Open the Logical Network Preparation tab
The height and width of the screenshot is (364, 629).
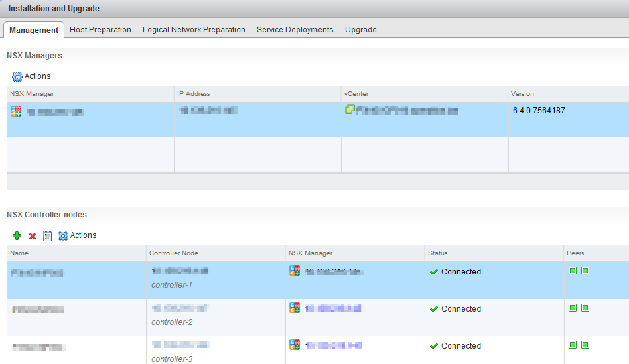coord(194,30)
